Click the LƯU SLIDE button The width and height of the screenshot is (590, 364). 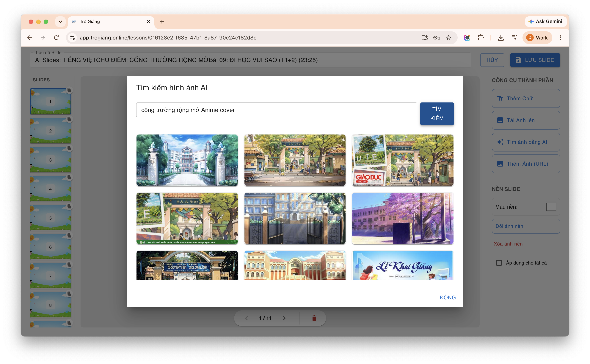(535, 60)
